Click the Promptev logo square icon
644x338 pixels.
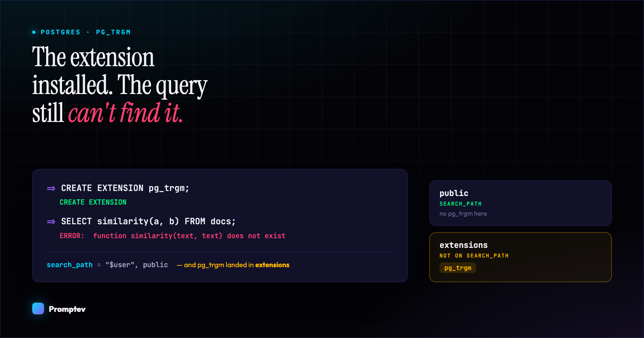[38, 308]
